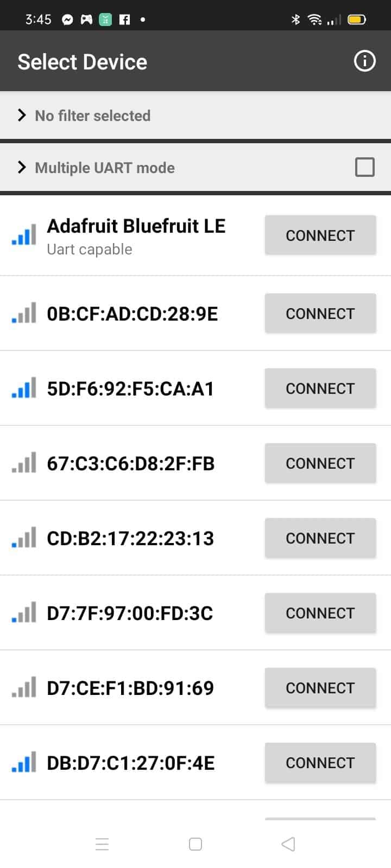
Task: Tap signal icon beside DB:D7:C1:27:0F:4E
Action: click(24, 762)
